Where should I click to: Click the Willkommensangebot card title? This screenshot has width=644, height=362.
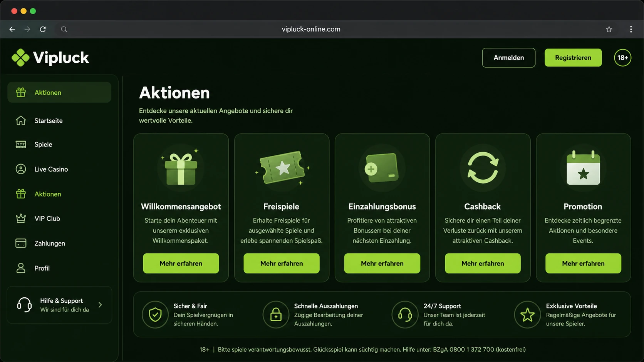click(x=181, y=207)
